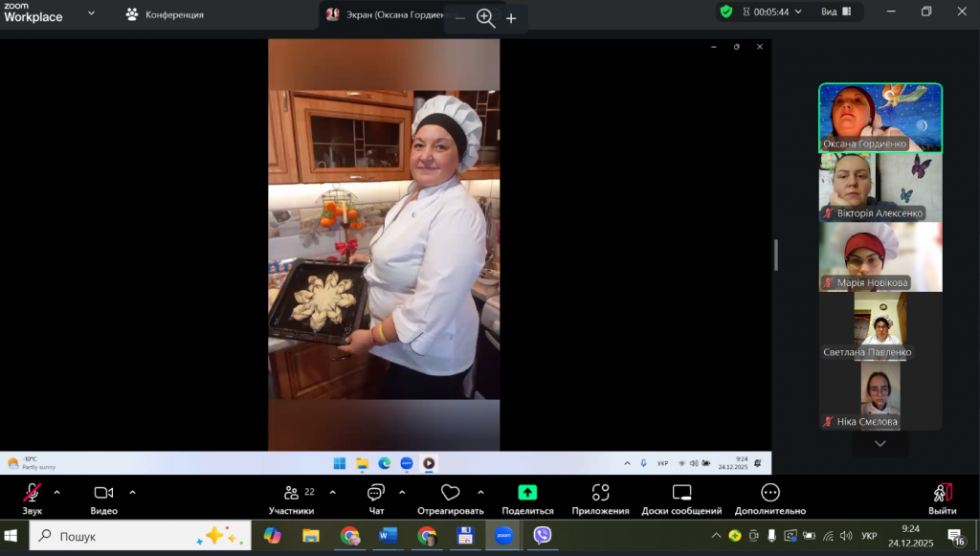
Task: Expand video options arrow next to Видео
Action: tap(132, 493)
